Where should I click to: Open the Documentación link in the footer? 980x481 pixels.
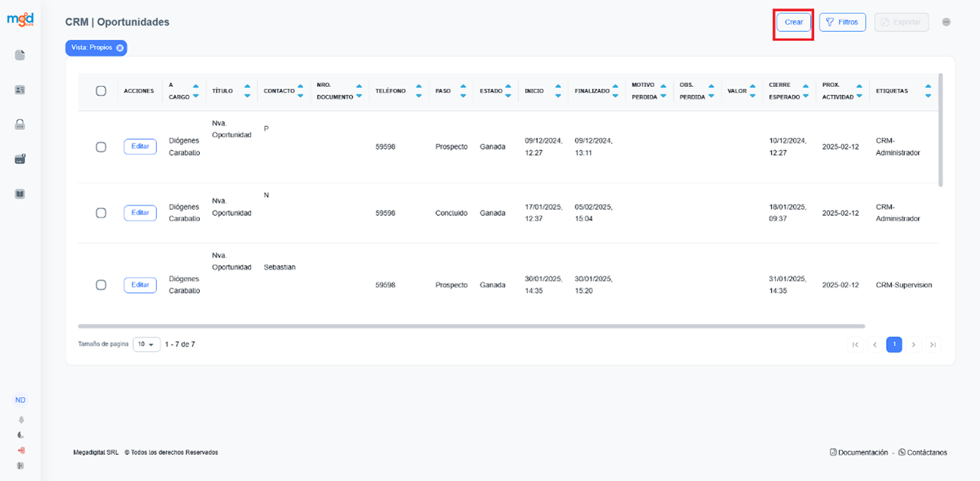tap(859, 453)
